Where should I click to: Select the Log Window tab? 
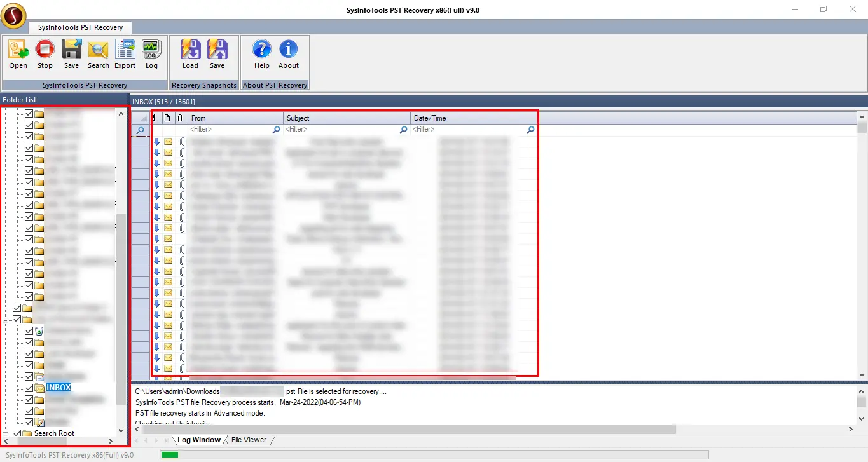click(199, 440)
